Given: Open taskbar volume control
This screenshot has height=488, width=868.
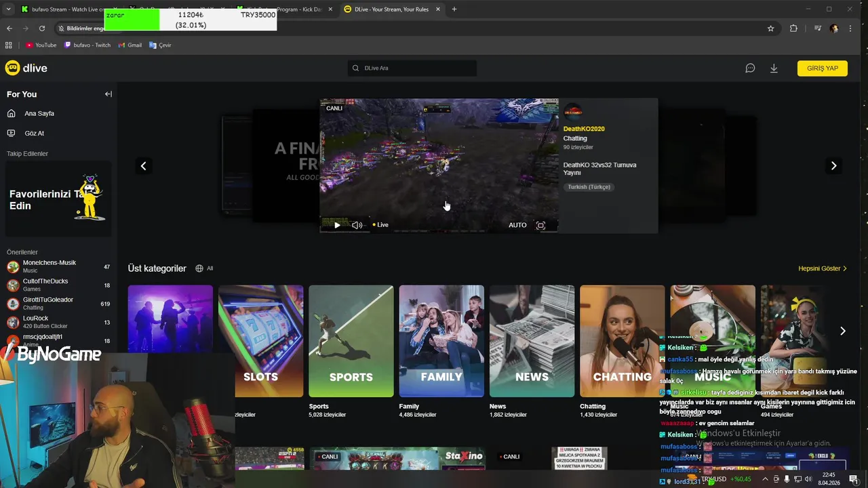Looking at the screenshot, I should point(808,479).
